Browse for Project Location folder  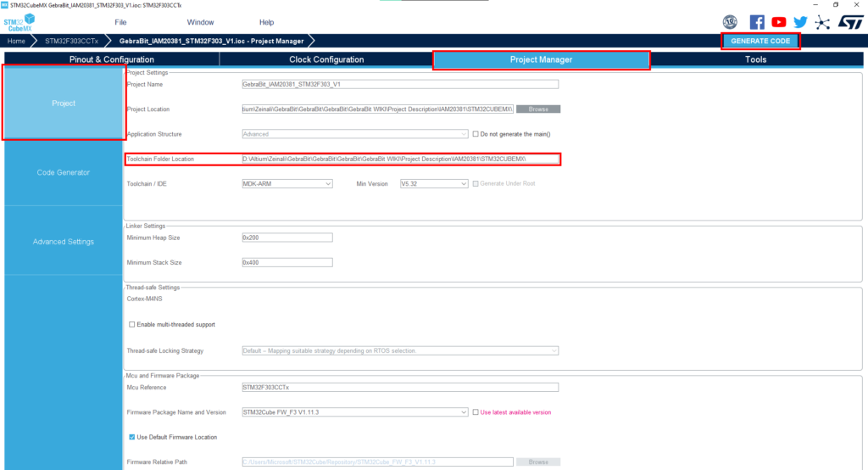(538, 109)
